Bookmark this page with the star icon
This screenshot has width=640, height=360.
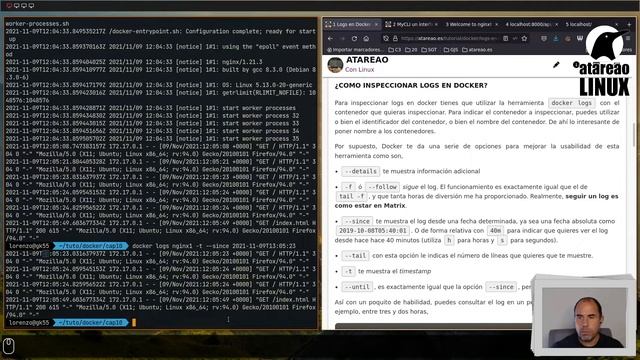524,38
